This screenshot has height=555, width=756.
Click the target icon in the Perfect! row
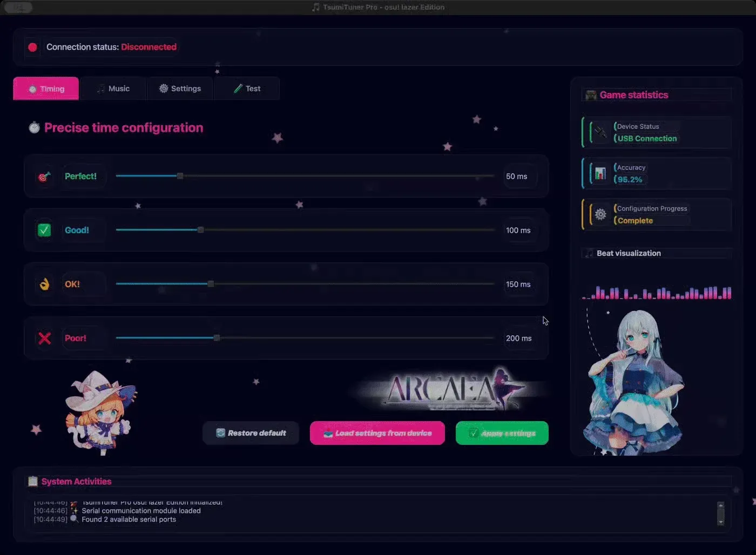click(44, 177)
